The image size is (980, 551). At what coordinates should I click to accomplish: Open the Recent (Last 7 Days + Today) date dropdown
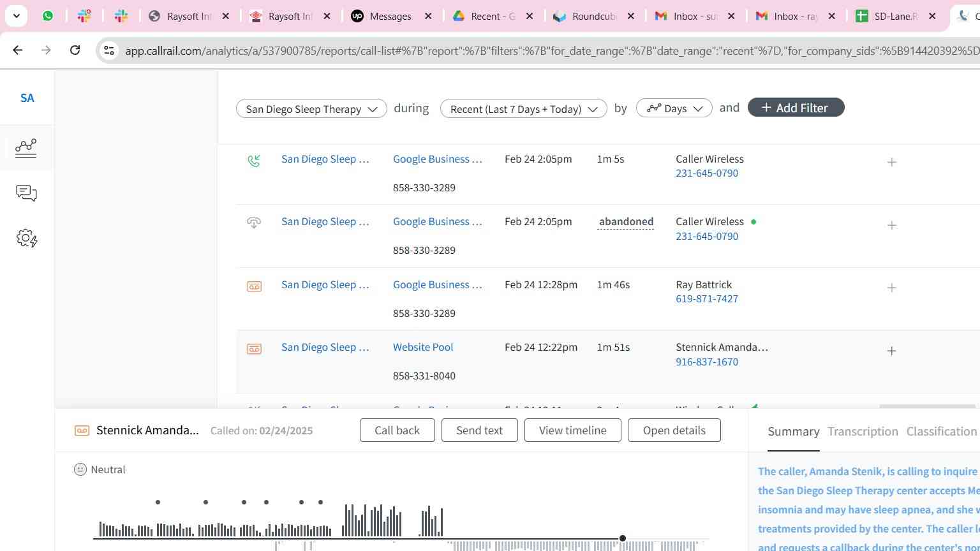(523, 108)
